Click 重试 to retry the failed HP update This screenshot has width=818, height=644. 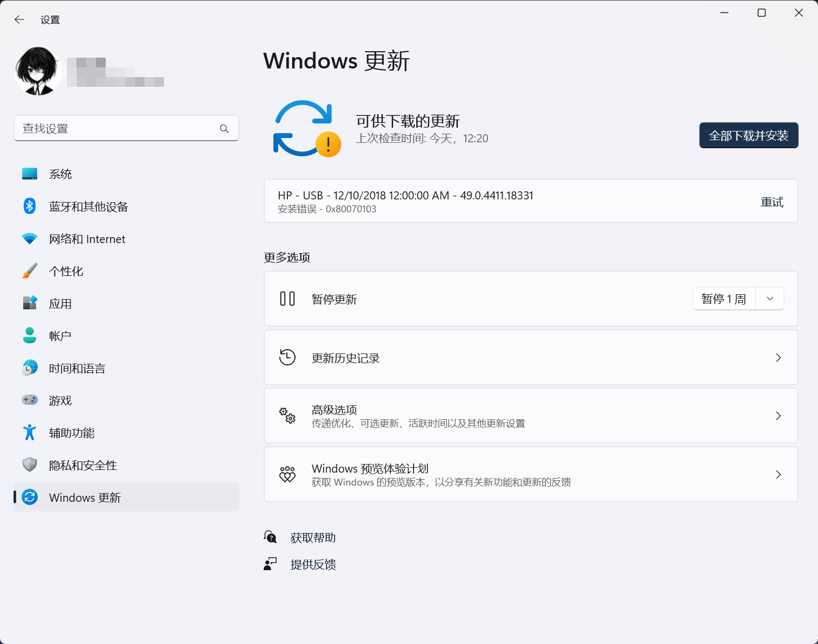pyautogui.click(x=772, y=201)
